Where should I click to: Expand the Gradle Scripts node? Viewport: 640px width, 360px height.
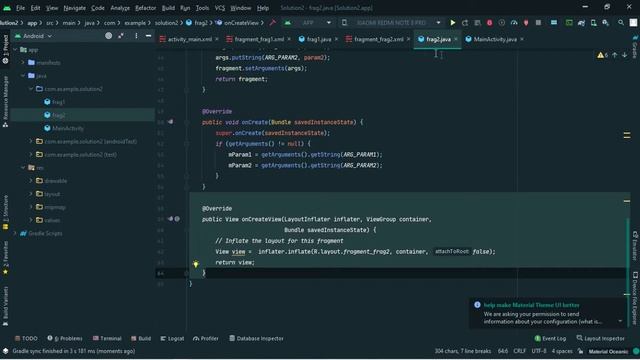tap(16, 233)
